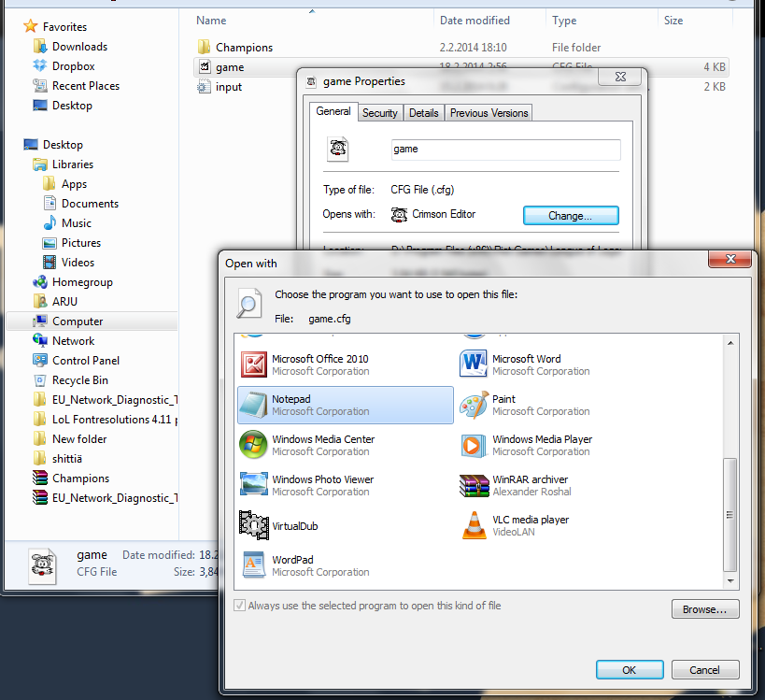Sort files by Size column

tap(673, 21)
